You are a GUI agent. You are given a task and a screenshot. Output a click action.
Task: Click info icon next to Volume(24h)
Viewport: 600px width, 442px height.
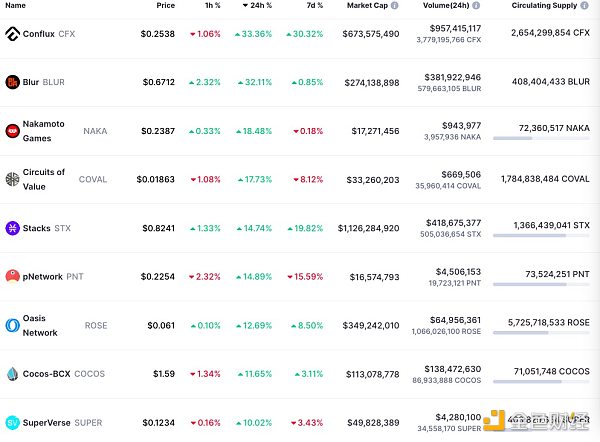click(x=475, y=5)
